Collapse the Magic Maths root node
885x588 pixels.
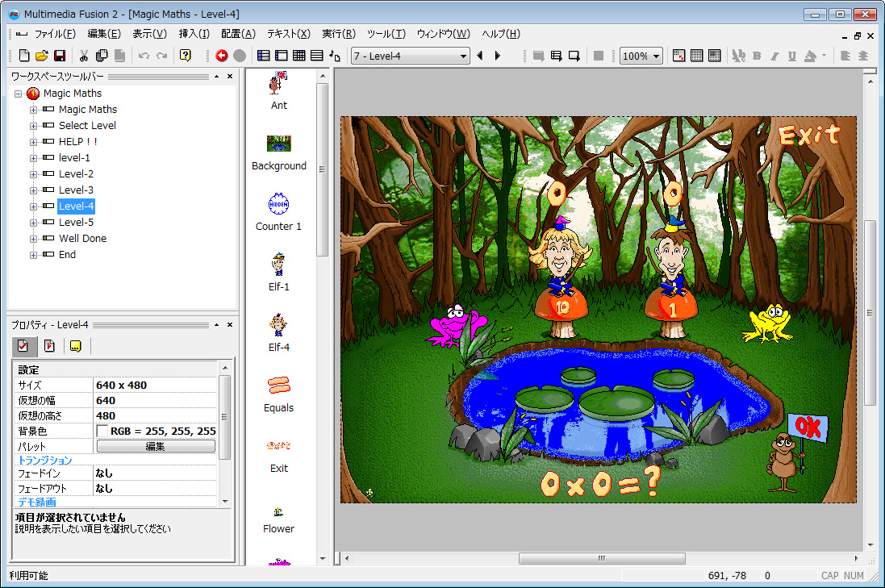pos(18,94)
